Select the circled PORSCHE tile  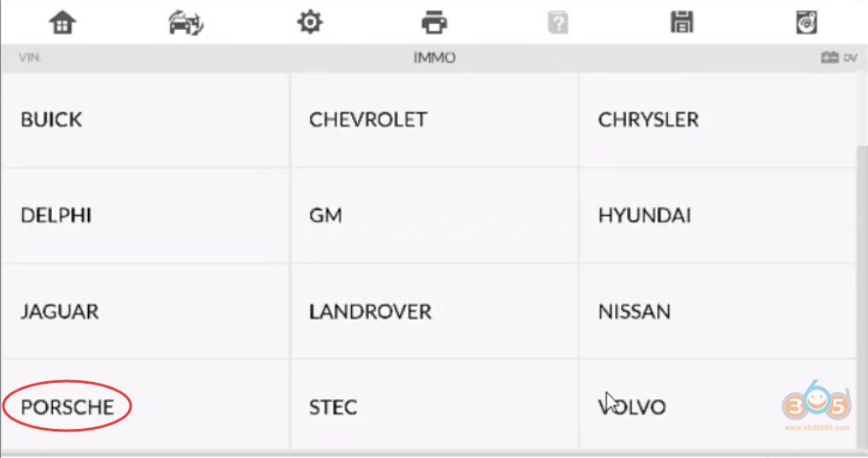pyautogui.click(x=67, y=407)
